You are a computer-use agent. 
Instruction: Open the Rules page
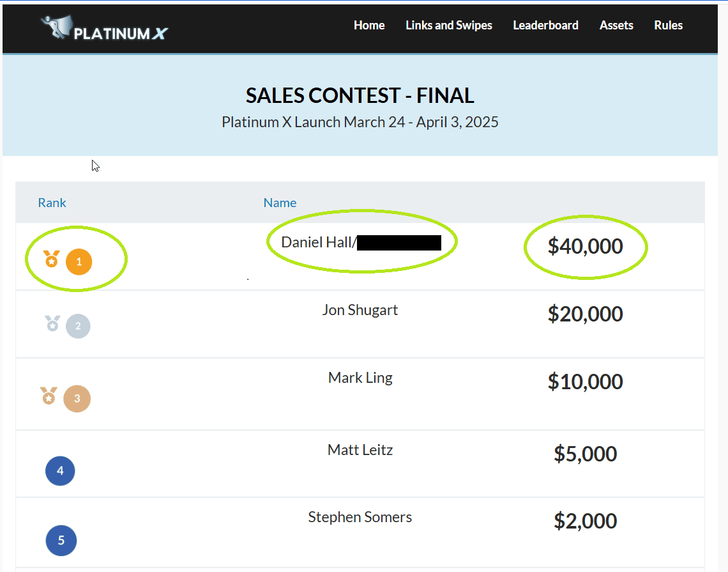click(668, 26)
